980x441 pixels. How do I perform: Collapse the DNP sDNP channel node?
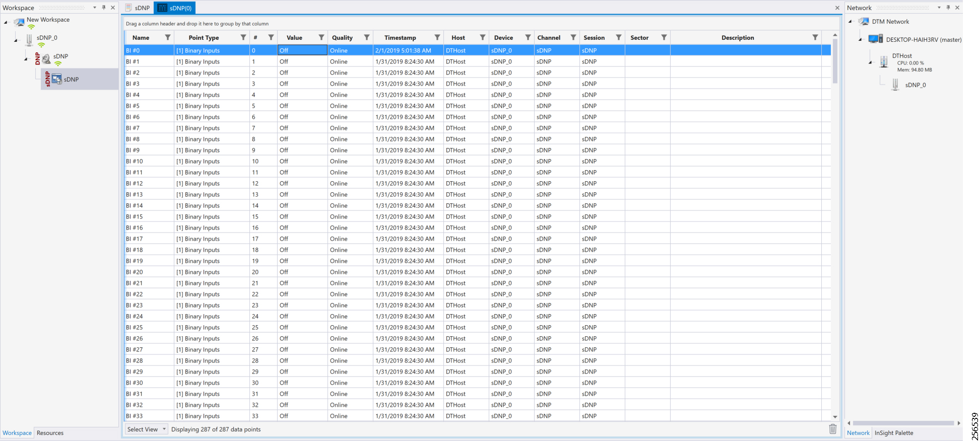[26, 59]
